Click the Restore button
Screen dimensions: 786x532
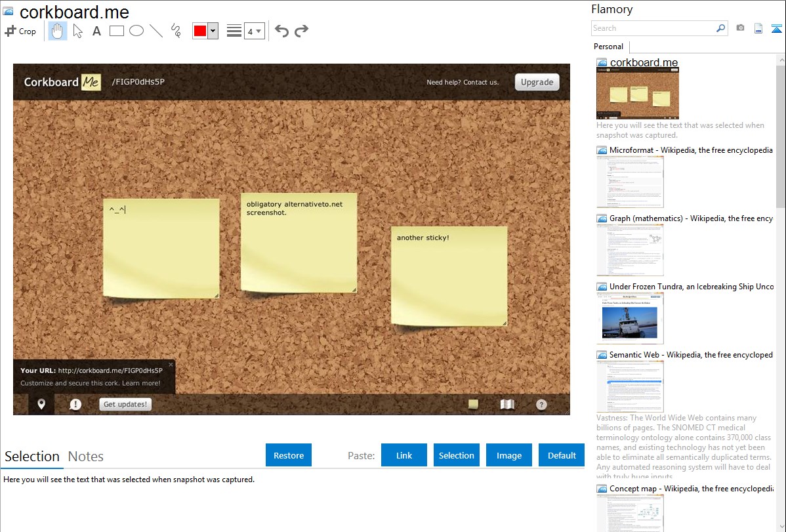point(289,455)
